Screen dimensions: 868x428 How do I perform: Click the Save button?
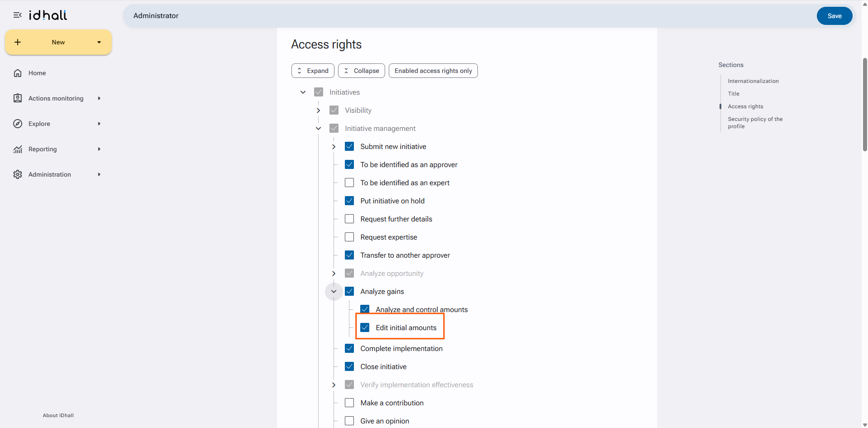click(834, 16)
